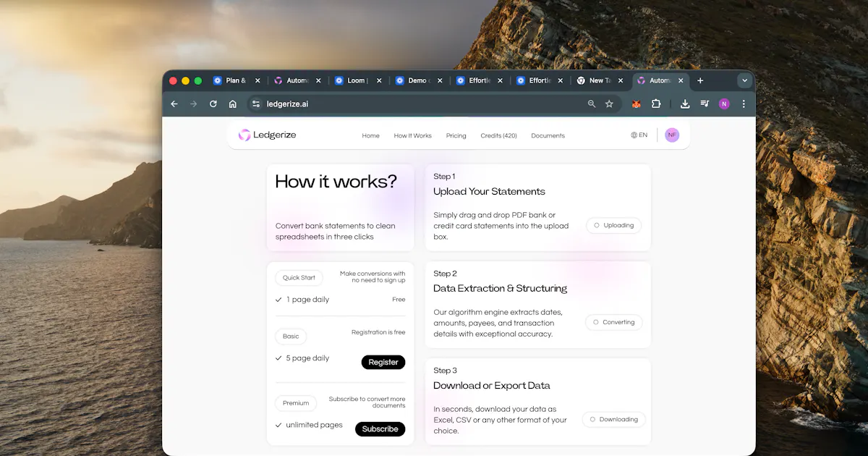Click the "5 page daily" item
Image resolution: width=868 pixels, height=456 pixels.
(x=302, y=358)
